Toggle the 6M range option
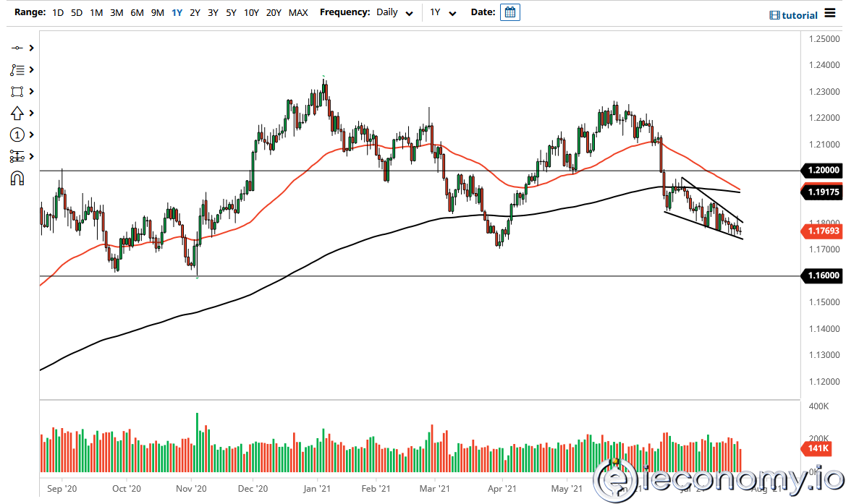The width and height of the screenshot is (846, 504). point(138,12)
